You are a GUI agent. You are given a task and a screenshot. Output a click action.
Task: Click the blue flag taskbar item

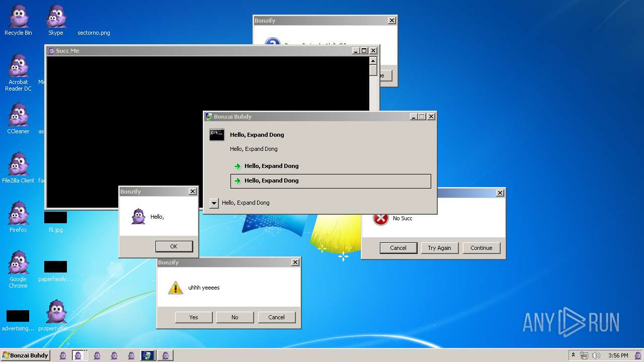[147, 355]
